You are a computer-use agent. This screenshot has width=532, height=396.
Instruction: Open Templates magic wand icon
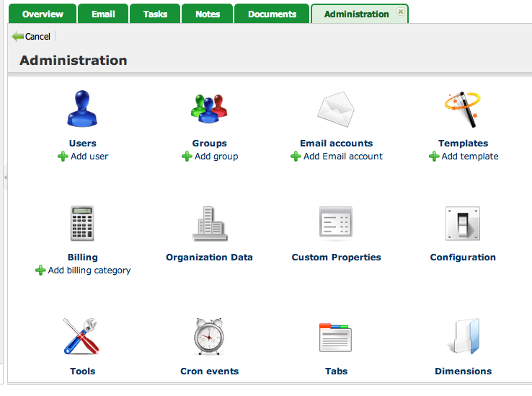[x=463, y=110]
